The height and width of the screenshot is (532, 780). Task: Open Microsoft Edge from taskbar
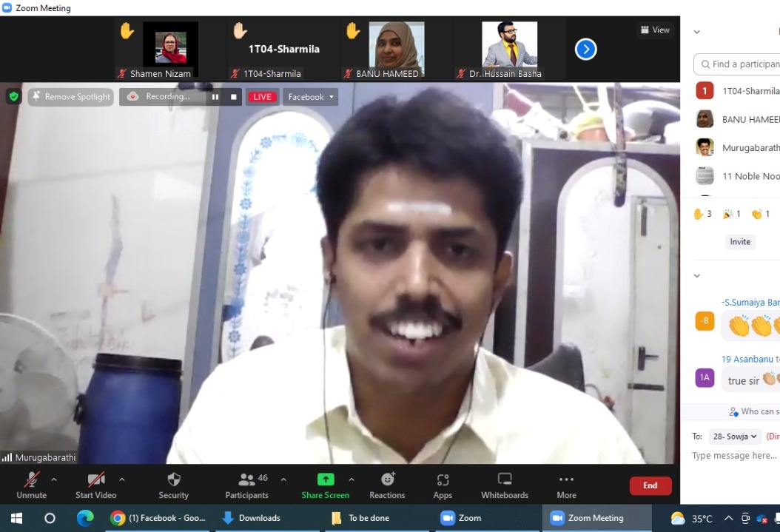point(85,518)
